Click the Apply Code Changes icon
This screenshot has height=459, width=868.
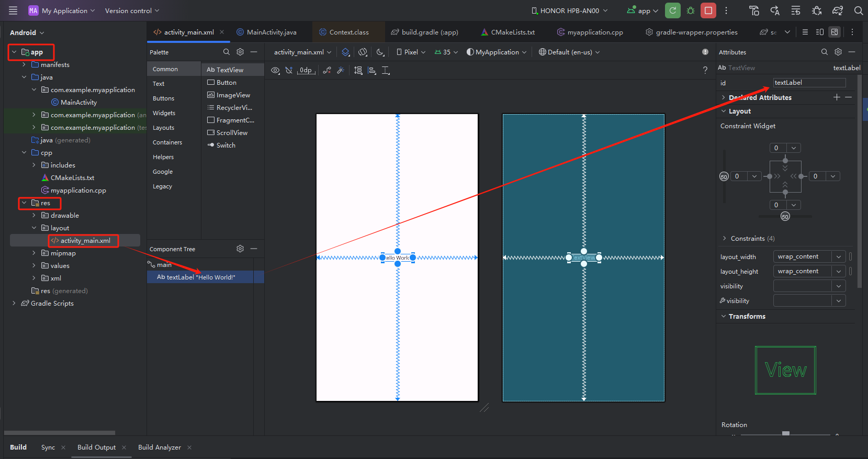pyautogui.click(x=796, y=10)
